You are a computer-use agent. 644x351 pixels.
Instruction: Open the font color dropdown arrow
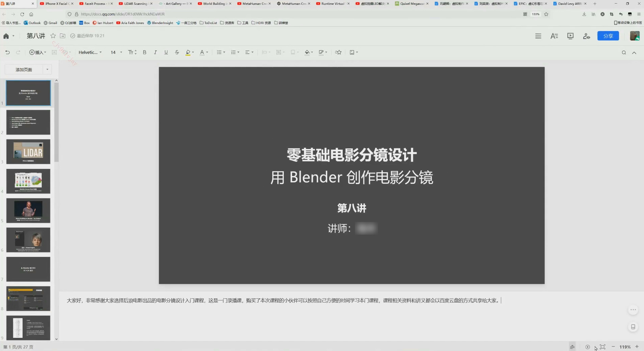coord(207,52)
